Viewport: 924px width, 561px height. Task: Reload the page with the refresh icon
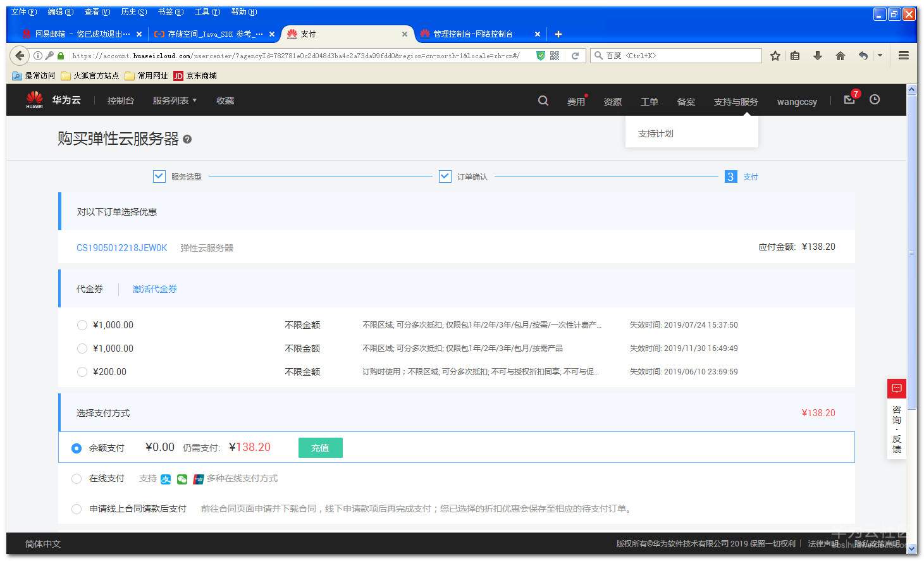point(575,56)
